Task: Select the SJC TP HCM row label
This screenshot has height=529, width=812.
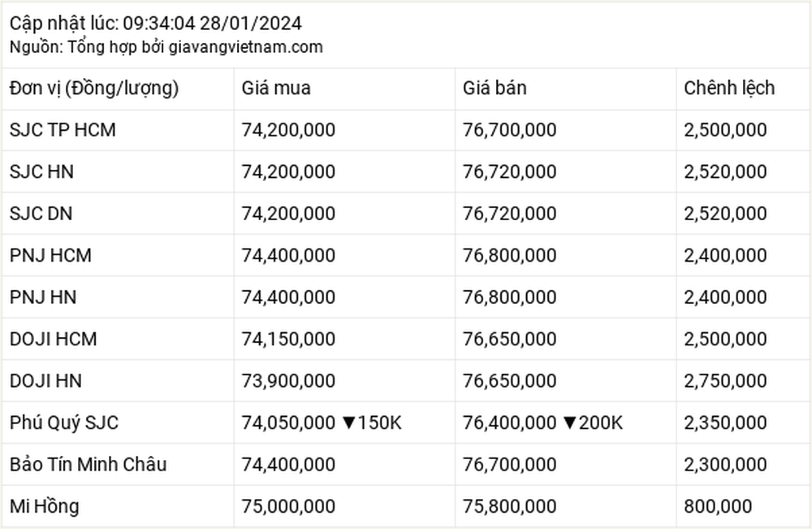Action: point(63,130)
